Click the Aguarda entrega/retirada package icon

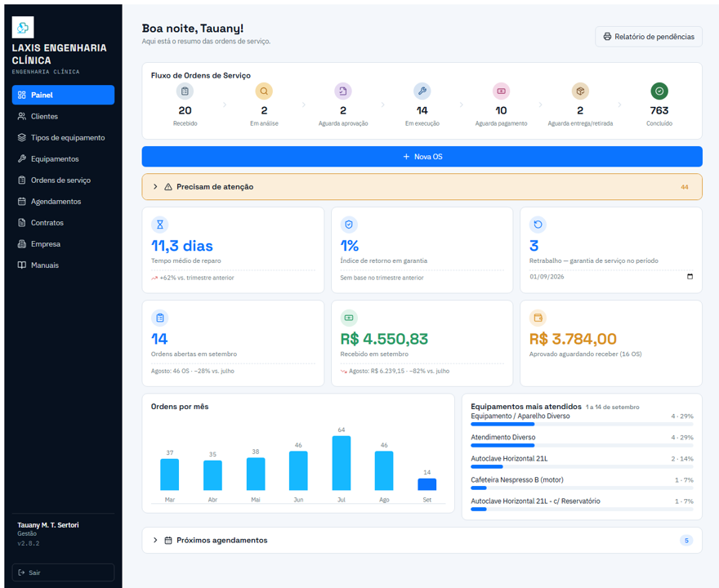point(581,91)
